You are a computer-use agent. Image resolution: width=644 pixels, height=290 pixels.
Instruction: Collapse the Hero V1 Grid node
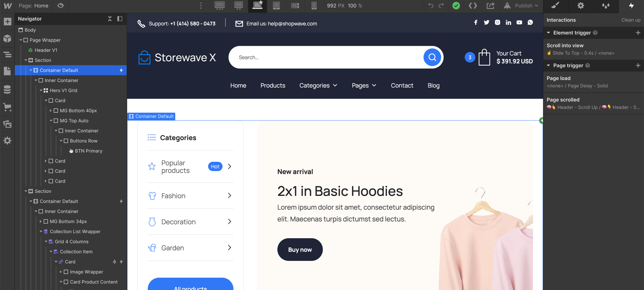point(41,90)
